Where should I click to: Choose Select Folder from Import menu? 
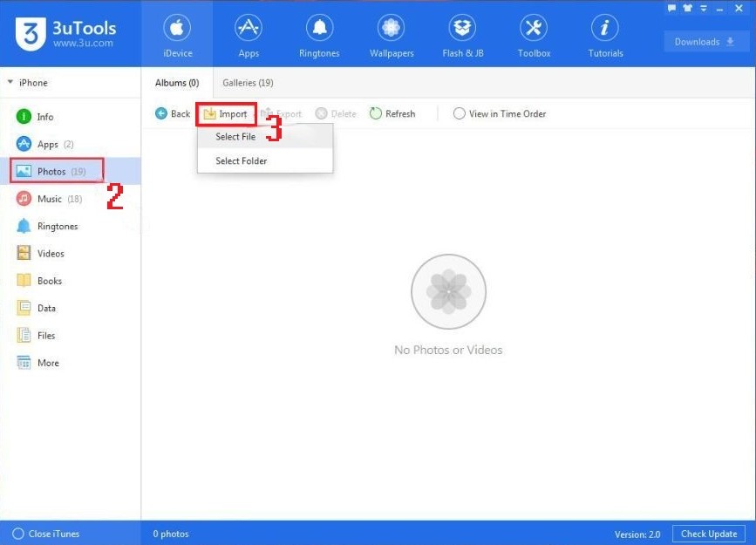(242, 161)
